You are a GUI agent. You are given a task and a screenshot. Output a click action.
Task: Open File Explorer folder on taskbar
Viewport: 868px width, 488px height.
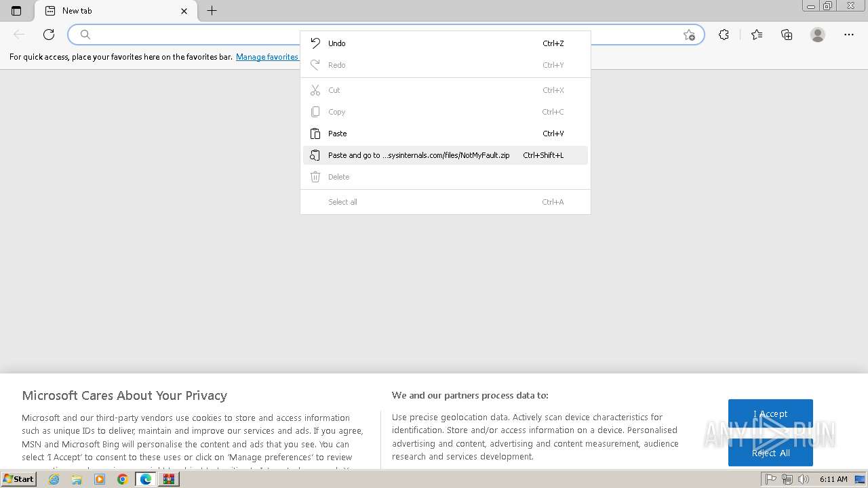pyautogui.click(x=77, y=479)
